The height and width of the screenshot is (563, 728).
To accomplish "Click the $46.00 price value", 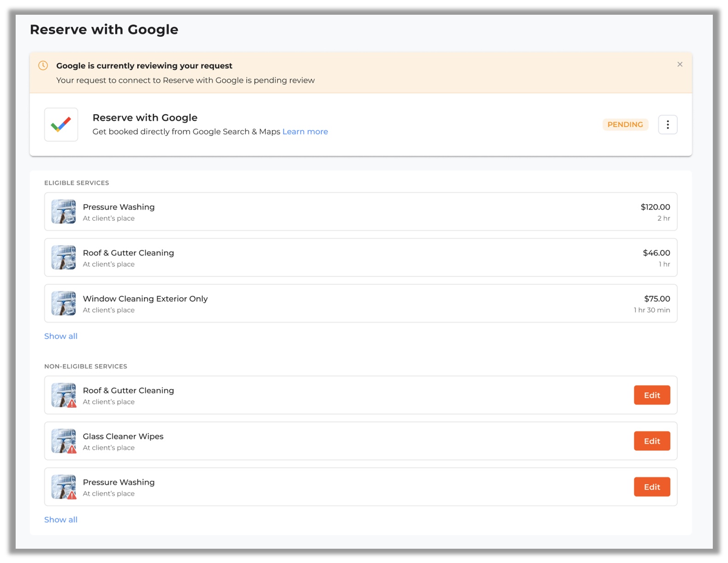I will [x=657, y=253].
